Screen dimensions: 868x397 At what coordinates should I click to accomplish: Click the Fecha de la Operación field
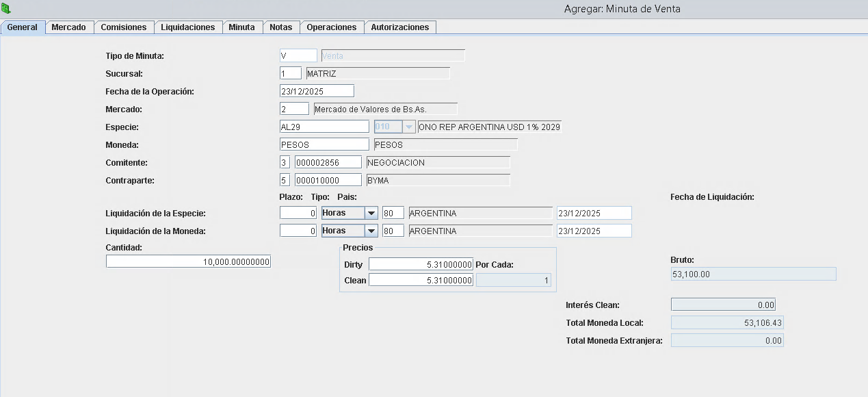317,91
